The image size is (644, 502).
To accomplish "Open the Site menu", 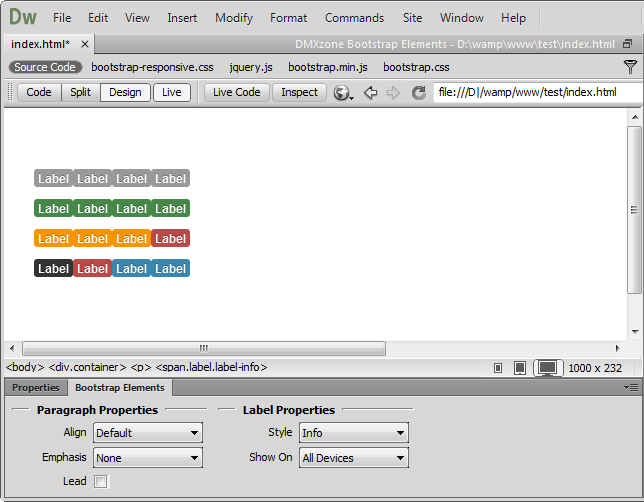I will 412,18.
